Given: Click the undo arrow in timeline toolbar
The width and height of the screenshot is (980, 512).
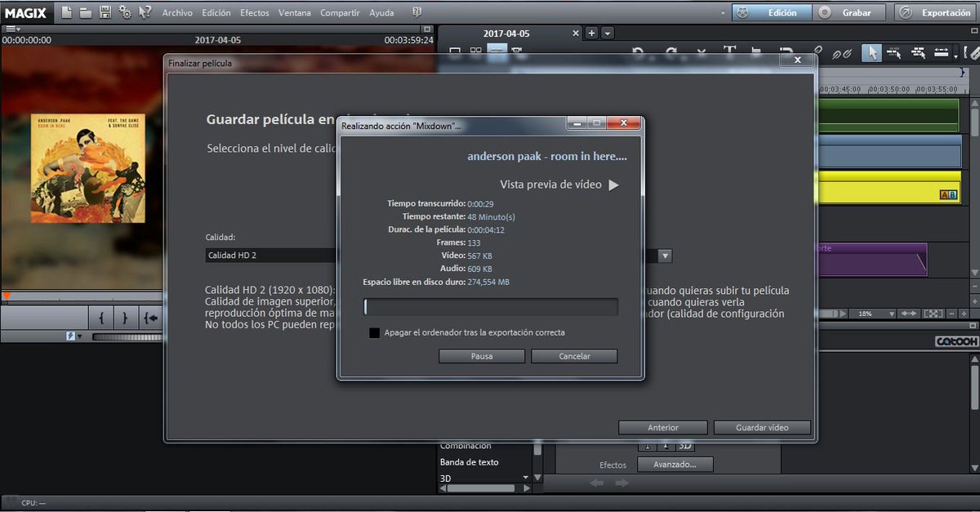Looking at the screenshot, I should click(639, 52).
